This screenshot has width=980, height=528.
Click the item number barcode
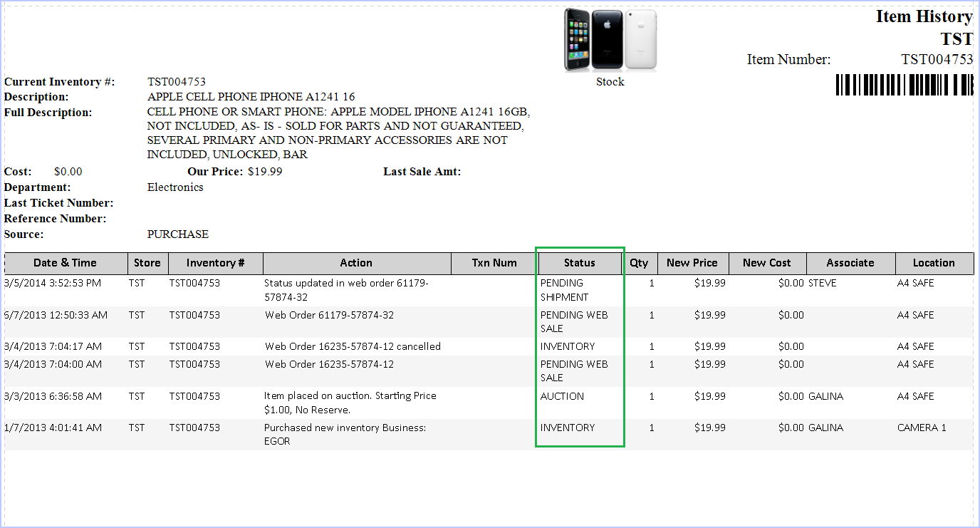[904, 84]
